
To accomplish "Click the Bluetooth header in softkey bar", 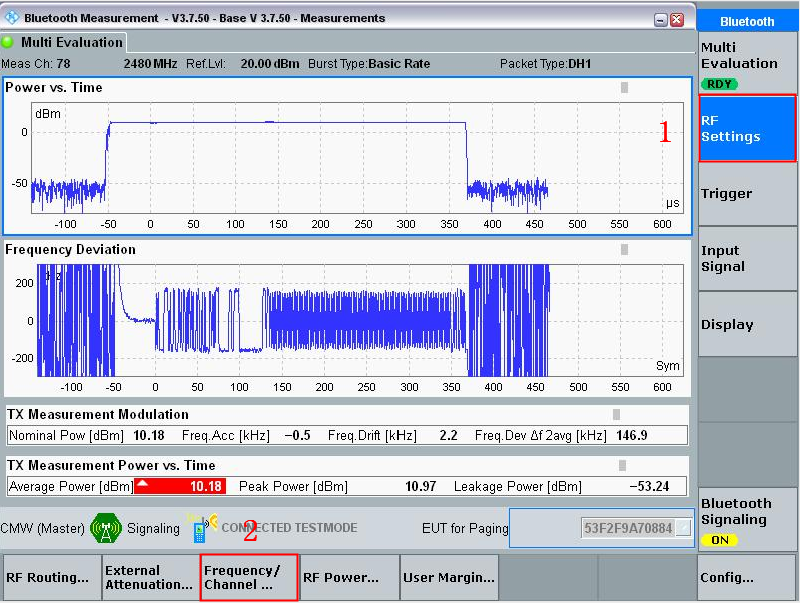I will [747, 21].
